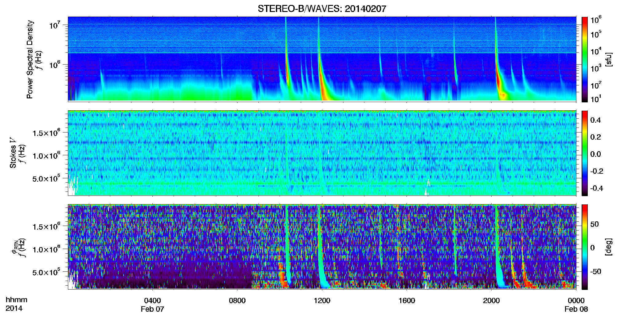Click the 50 tick label on degree colorbar
644x332 pixels.
594,224
